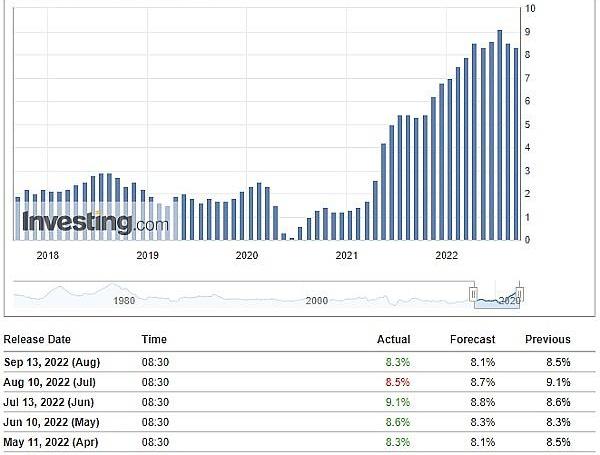Click the Actual column header
The width and height of the screenshot is (600, 455).
coord(393,339)
